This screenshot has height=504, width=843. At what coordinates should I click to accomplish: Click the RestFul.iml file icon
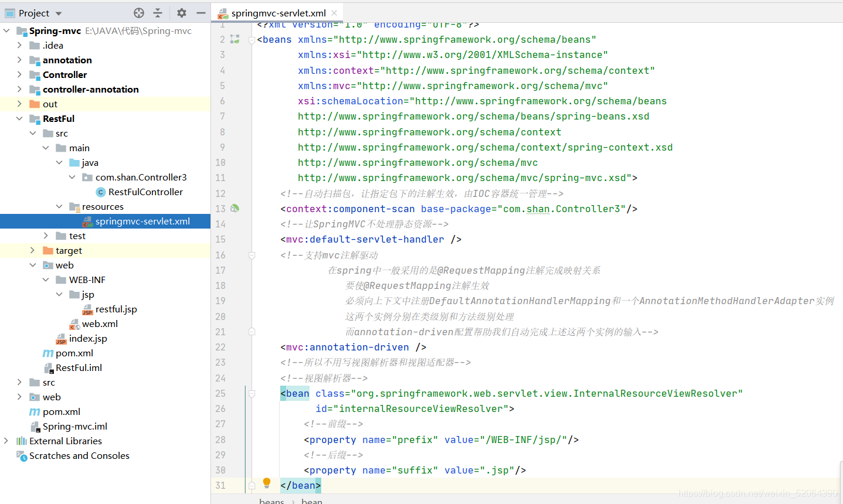coord(49,368)
